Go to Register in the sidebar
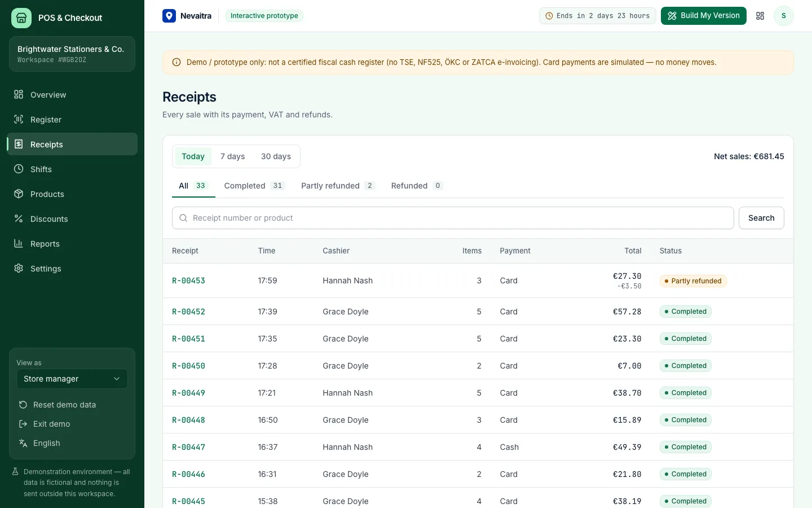 click(x=72, y=119)
